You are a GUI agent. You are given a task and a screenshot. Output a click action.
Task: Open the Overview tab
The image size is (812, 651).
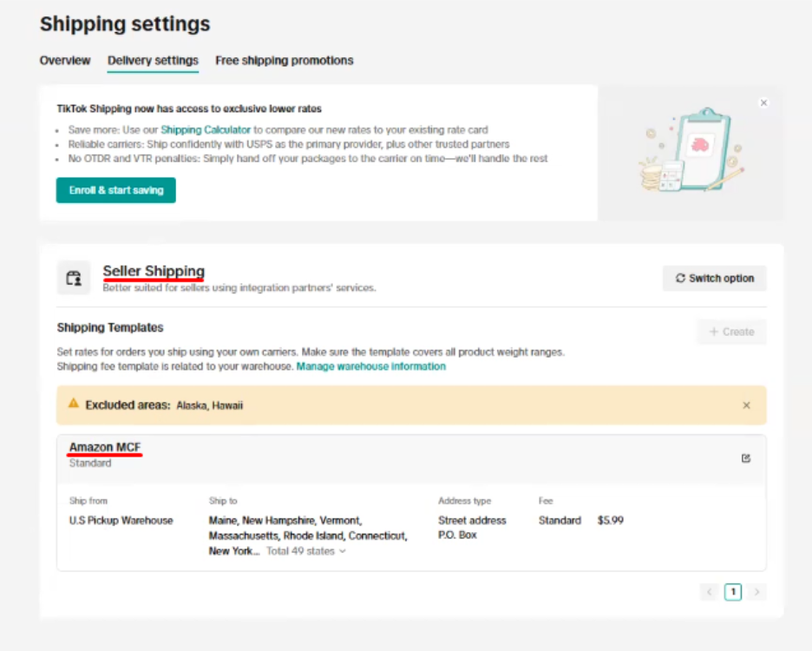(65, 61)
